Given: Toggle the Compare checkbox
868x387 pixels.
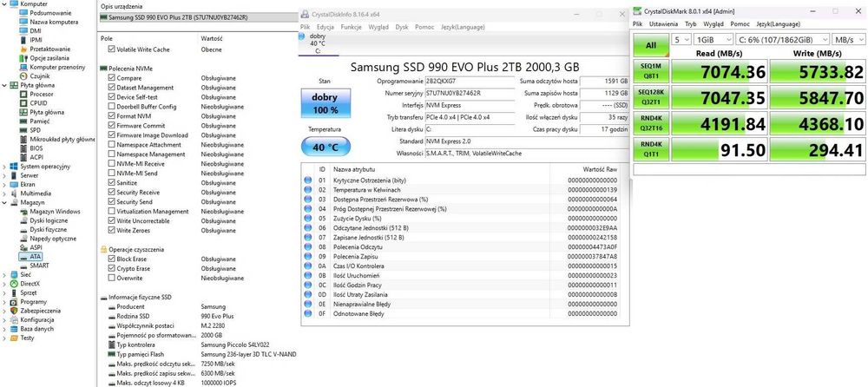Looking at the screenshot, I should [x=111, y=78].
